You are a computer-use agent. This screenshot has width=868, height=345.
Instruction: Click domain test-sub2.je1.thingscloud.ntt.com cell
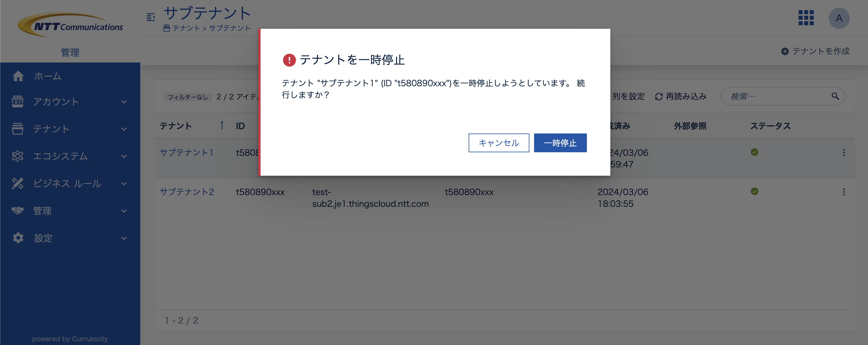[370, 198]
